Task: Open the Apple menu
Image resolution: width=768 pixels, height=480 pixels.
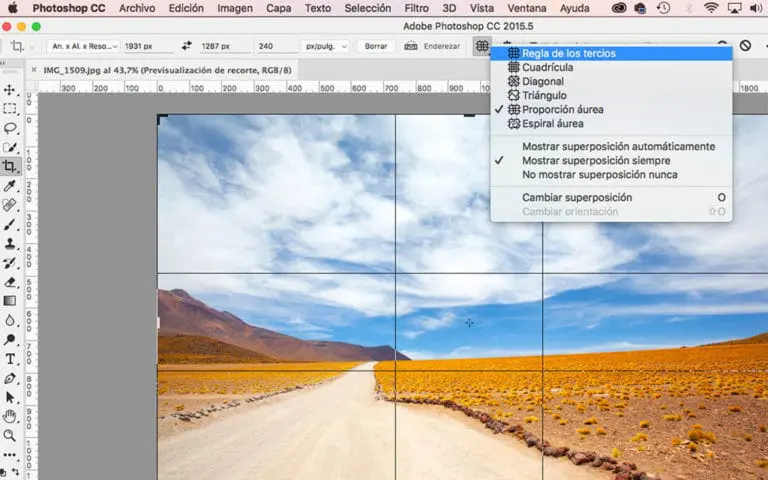Action: (x=13, y=8)
